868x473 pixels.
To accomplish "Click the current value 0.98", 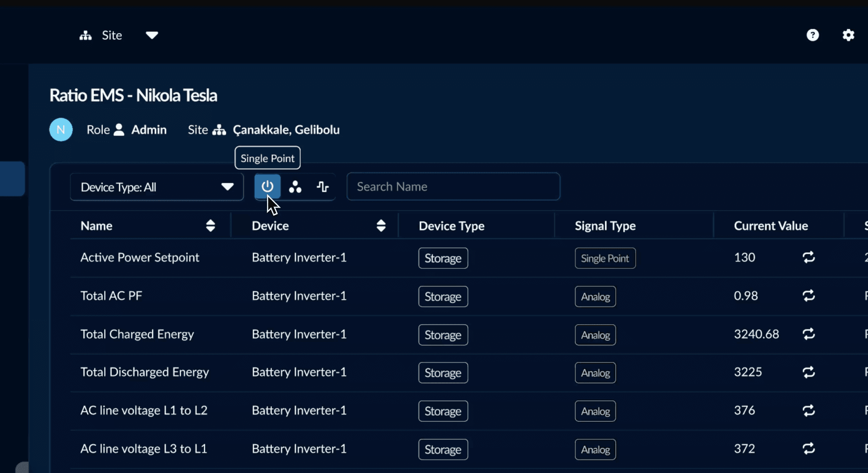I will (x=746, y=295).
